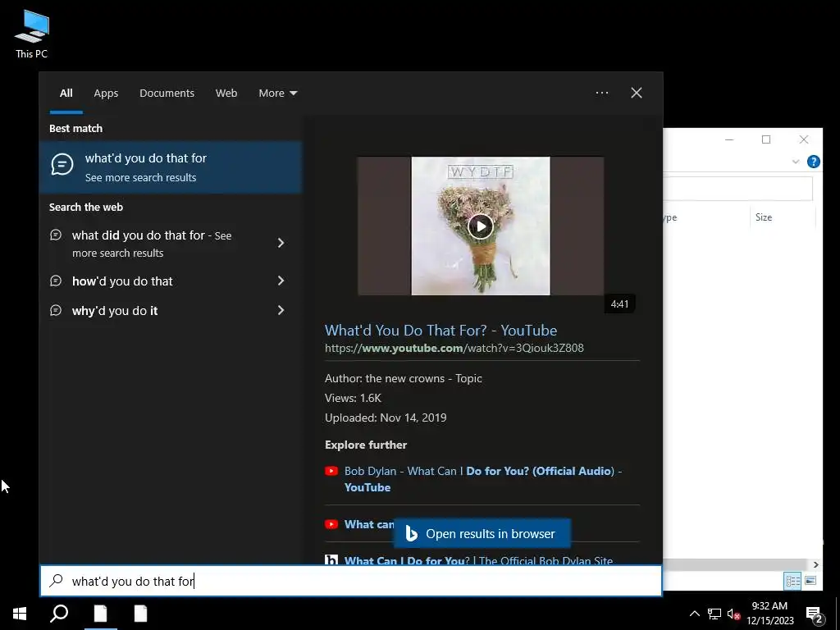Show hidden system tray icons
Screen dimensions: 840x630
[694, 614]
